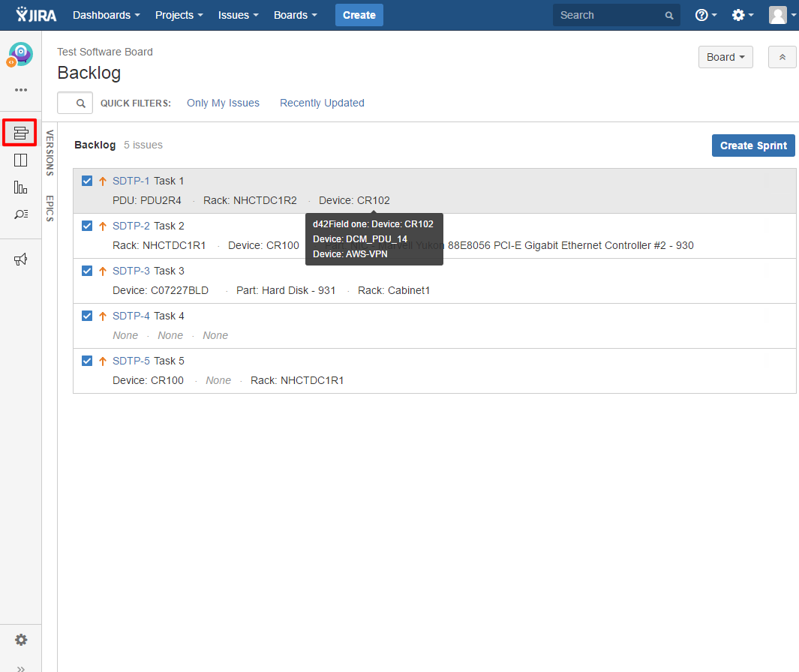
Task: Uncheck the SDTP-1 Task 1 checkbox
Action: (87, 181)
